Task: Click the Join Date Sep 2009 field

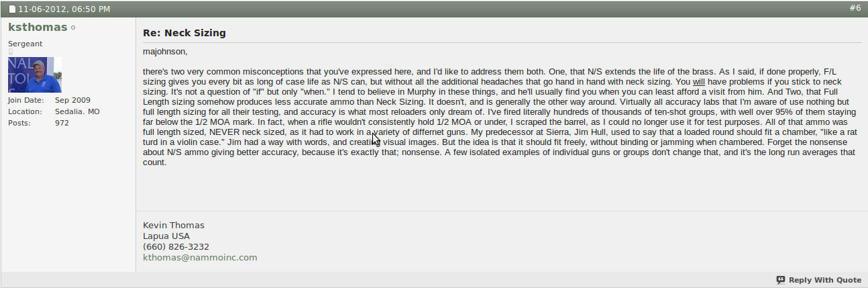Action: 72,100
